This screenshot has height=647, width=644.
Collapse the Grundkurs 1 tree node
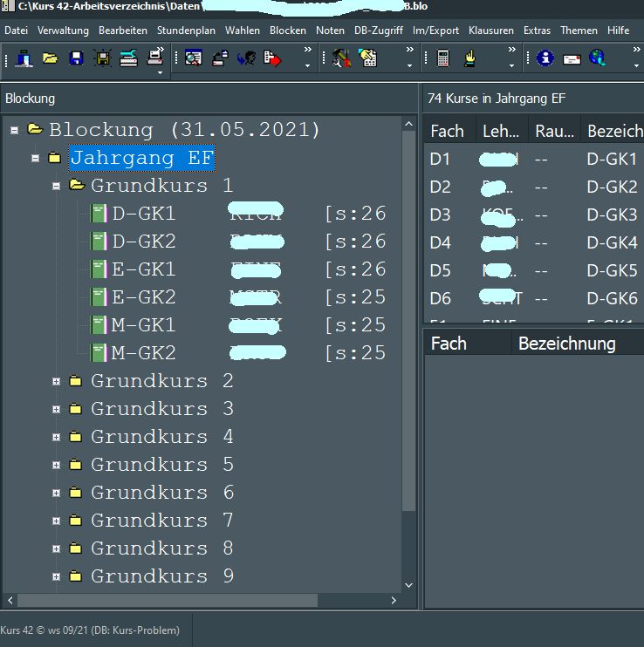[57, 186]
